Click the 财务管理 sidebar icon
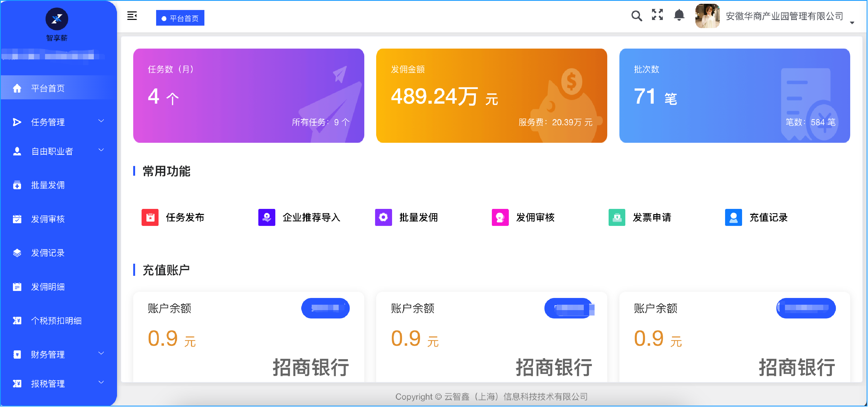868x407 pixels. 17,355
